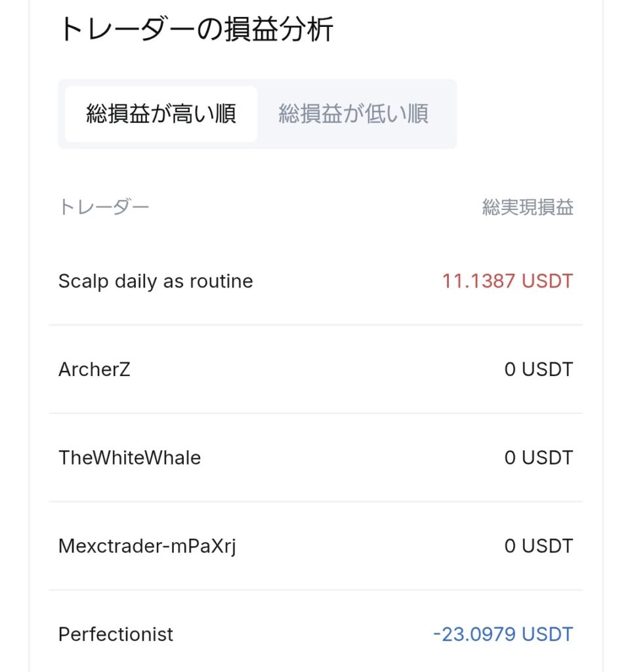632x672 pixels.
Task: Click the divider line below Mexctrader-mPaXrj row
Action: click(315, 590)
